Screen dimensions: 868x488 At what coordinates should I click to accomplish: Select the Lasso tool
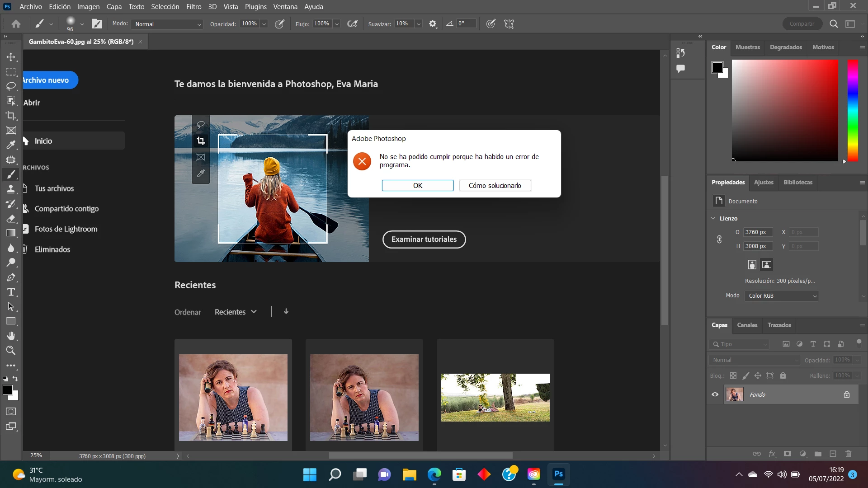pyautogui.click(x=11, y=86)
